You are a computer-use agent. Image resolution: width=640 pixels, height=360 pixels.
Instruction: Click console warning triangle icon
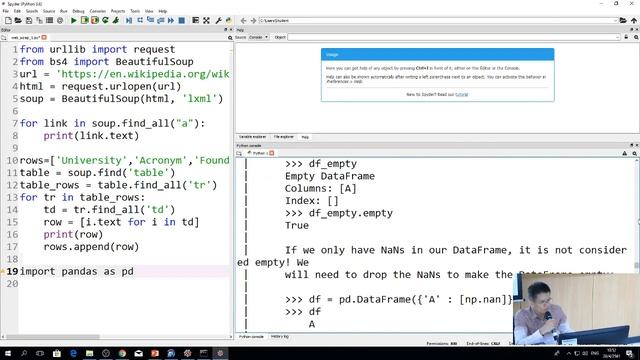click(624, 153)
